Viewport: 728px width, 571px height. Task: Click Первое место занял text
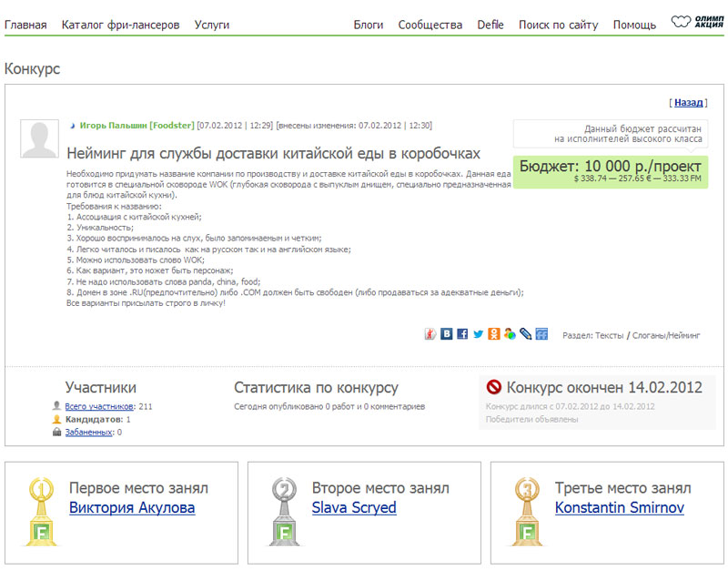(138, 488)
